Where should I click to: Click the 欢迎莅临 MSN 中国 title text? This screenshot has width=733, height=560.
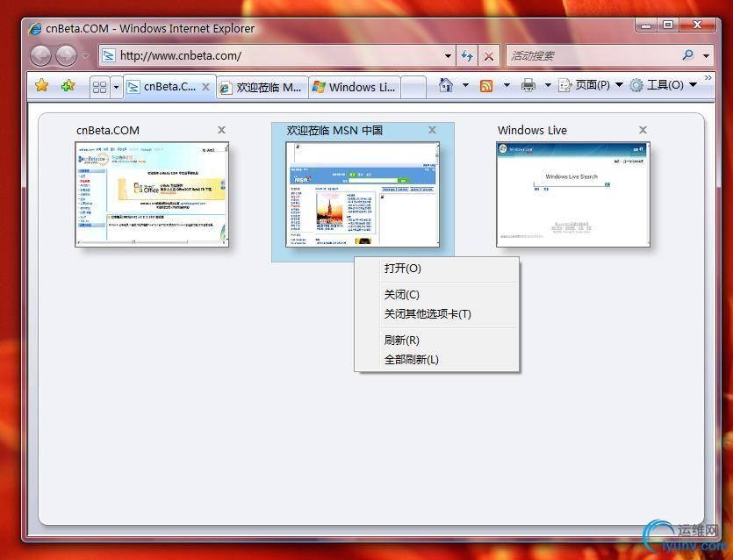(x=334, y=131)
